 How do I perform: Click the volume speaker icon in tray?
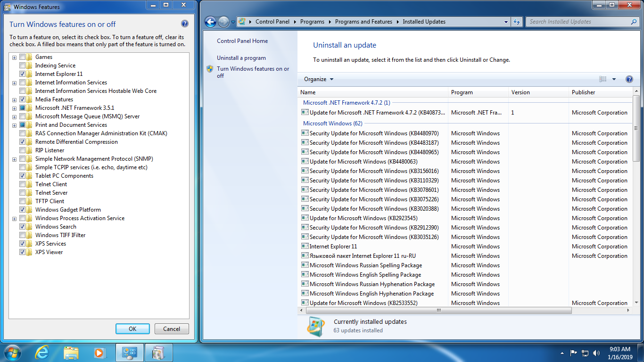[596, 353]
